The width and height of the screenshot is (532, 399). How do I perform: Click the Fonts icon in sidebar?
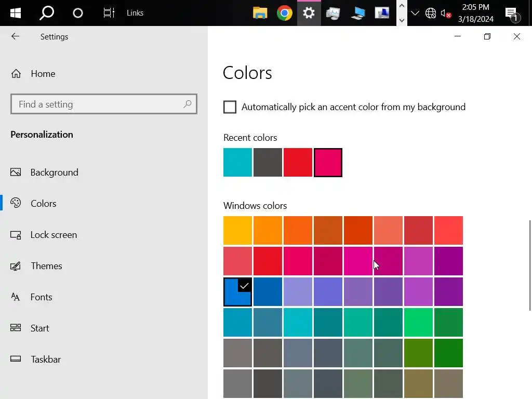tap(16, 297)
